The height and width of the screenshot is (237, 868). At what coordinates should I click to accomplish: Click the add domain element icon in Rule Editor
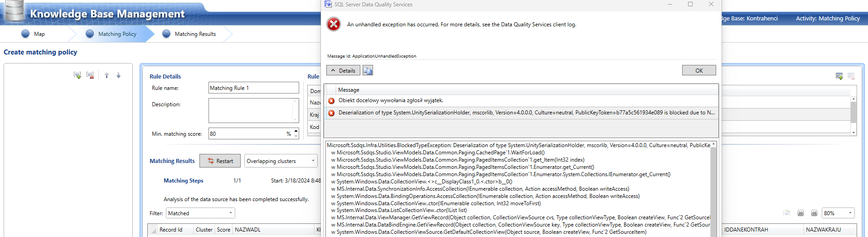[839, 76]
